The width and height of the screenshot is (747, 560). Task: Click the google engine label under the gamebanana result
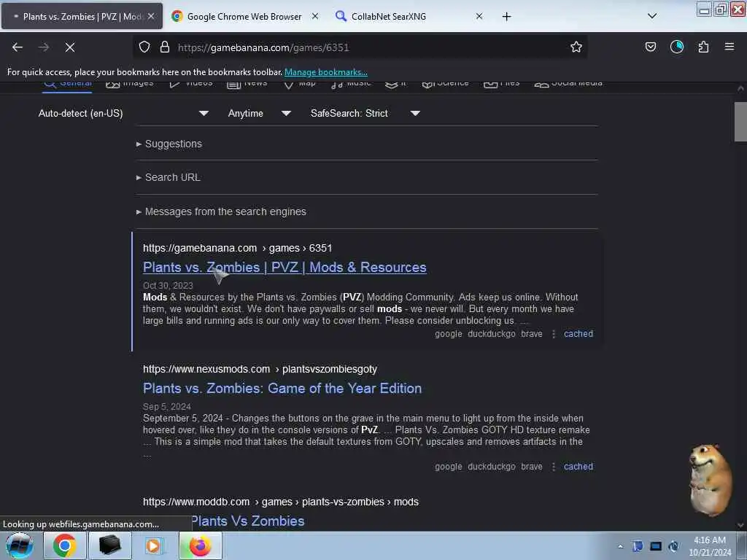coord(449,334)
